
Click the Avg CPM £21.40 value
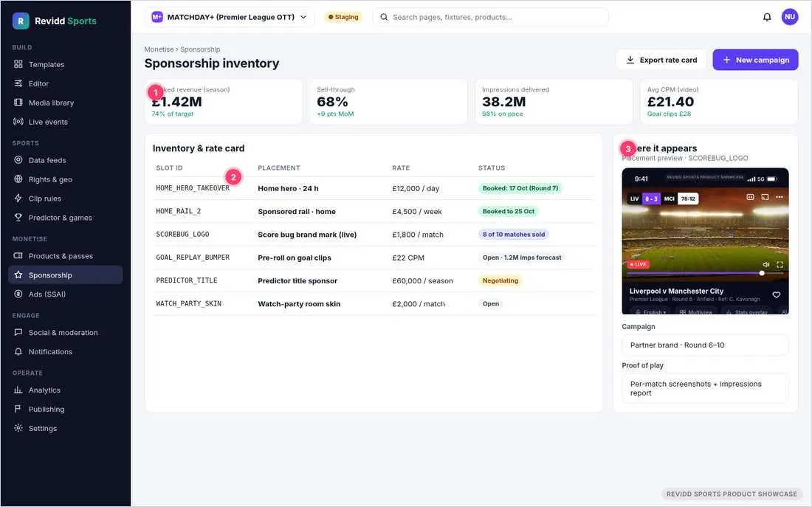[x=670, y=102]
